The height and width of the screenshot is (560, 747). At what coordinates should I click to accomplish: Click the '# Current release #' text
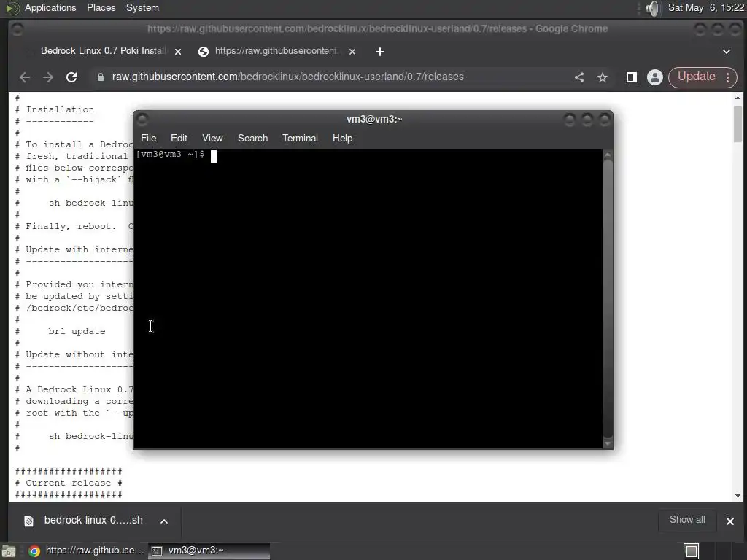pos(69,483)
